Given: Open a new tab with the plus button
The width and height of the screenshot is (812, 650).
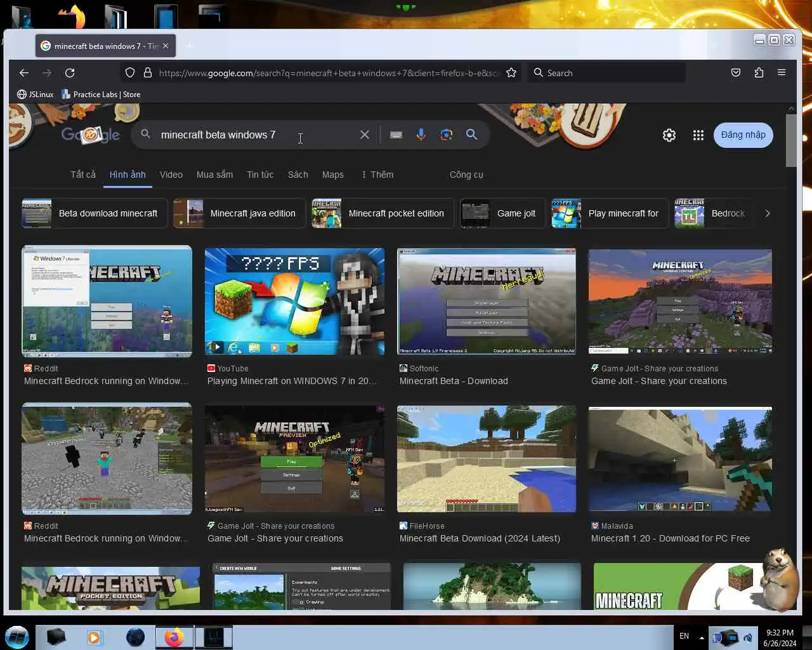Looking at the screenshot, I should tap(189, 46).
